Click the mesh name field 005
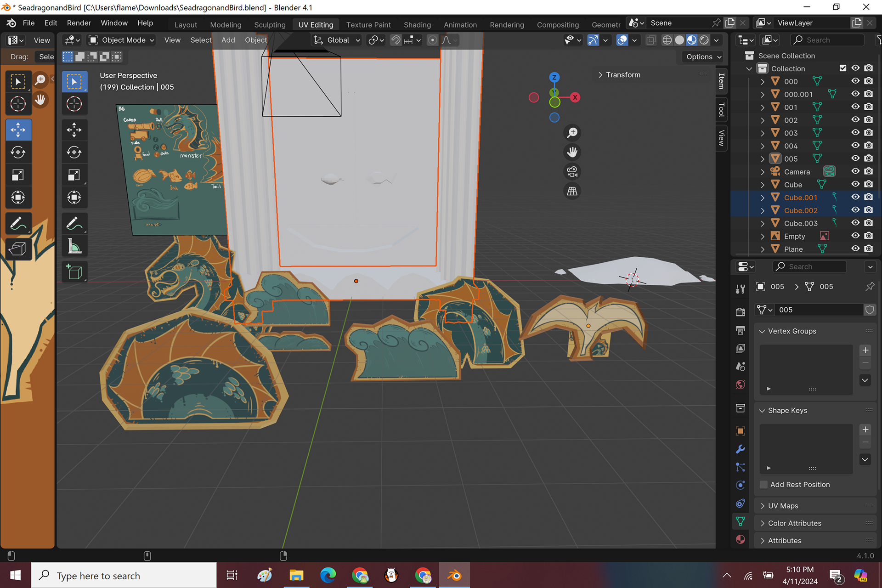882x588 pixels. click(x=820, y=310)
